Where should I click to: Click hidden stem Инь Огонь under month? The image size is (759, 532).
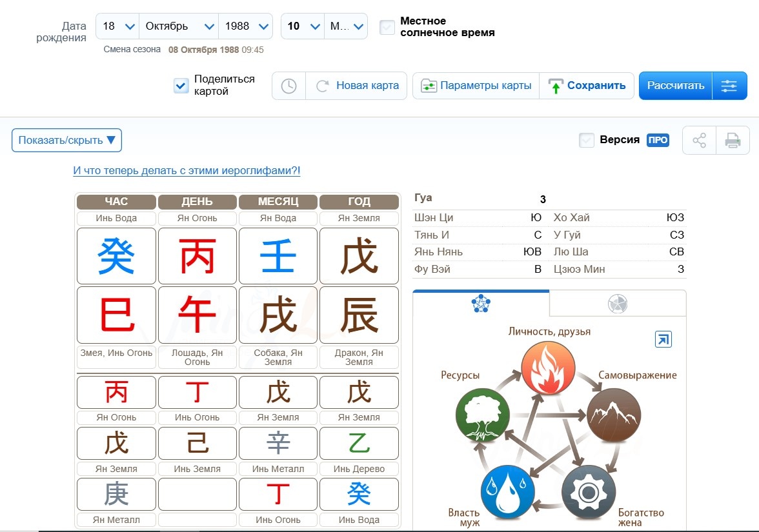(278, 494)
